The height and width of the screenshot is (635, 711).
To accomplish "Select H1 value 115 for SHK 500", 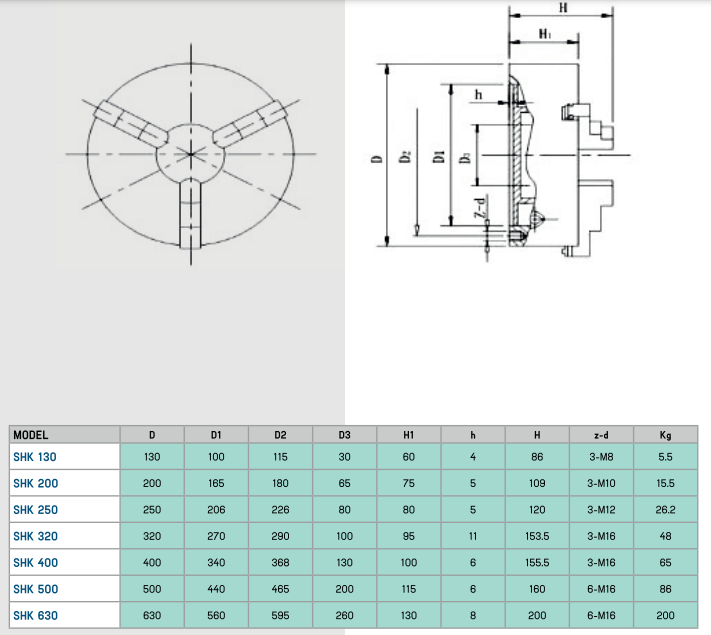I will (x=409, y=589).
